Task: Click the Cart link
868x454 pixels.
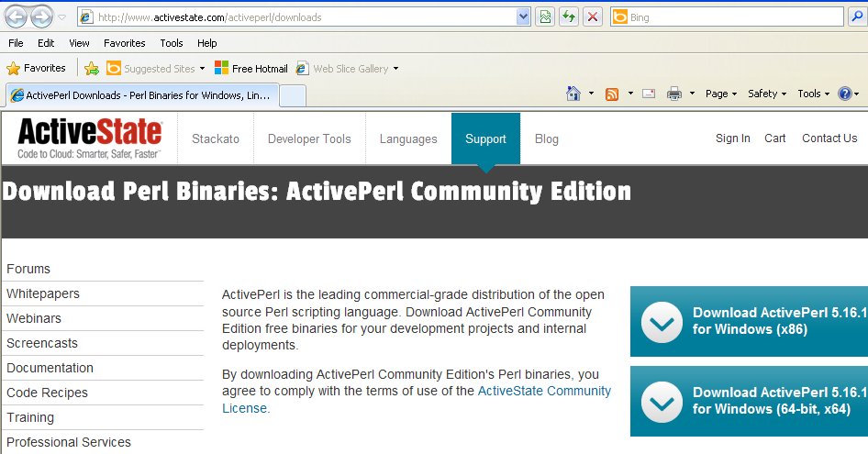Action: click(775, 138)
